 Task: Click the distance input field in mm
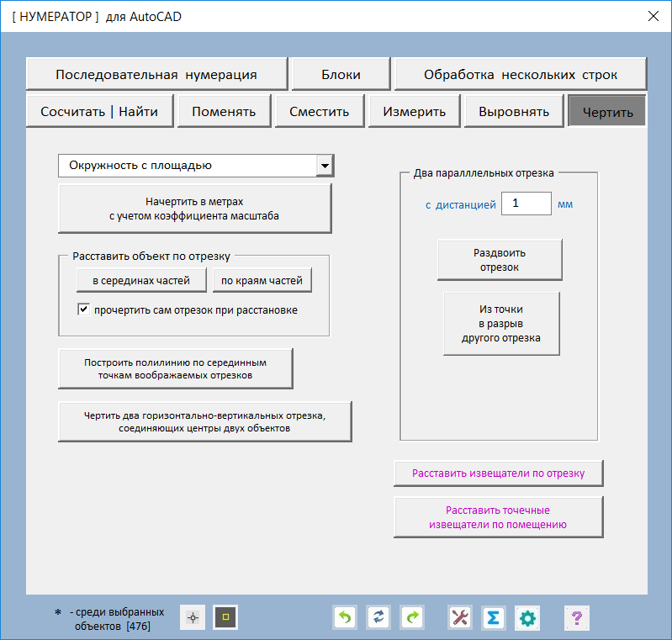pos(526,204)
